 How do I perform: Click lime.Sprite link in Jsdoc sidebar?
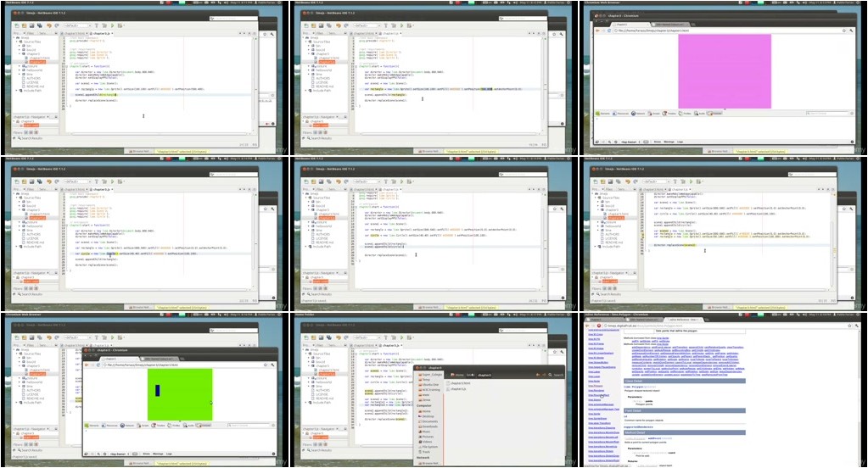click(594, 414)
